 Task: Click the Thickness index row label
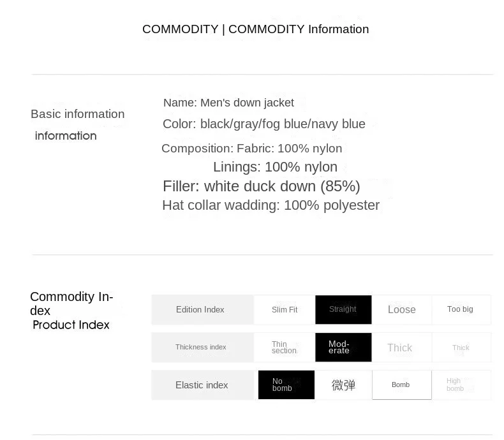tap(201, 348)
